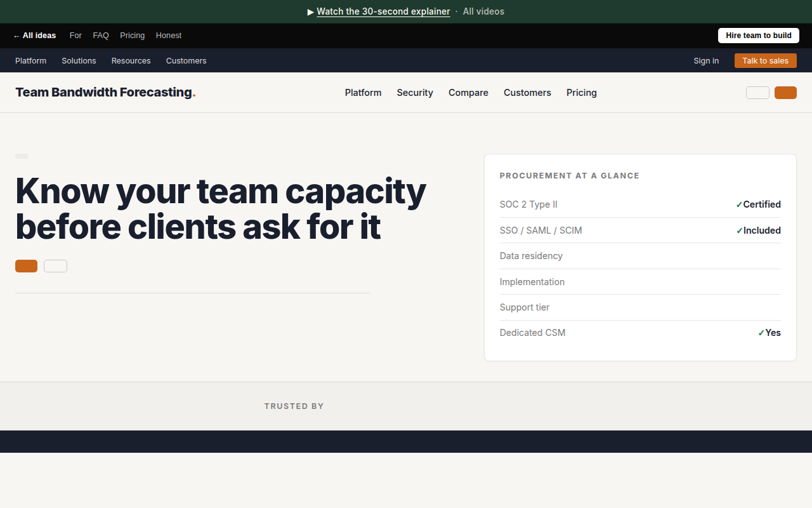This screenshot has height=508, width=812.
Task: Click the Sign in link
Action: pos(706,61)
